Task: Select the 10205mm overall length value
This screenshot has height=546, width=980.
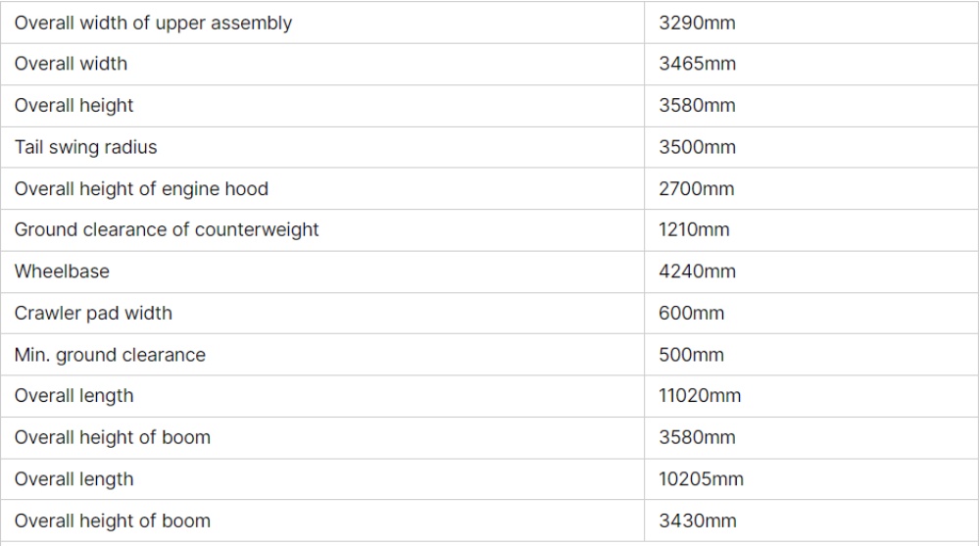Action: pos(702,479)
